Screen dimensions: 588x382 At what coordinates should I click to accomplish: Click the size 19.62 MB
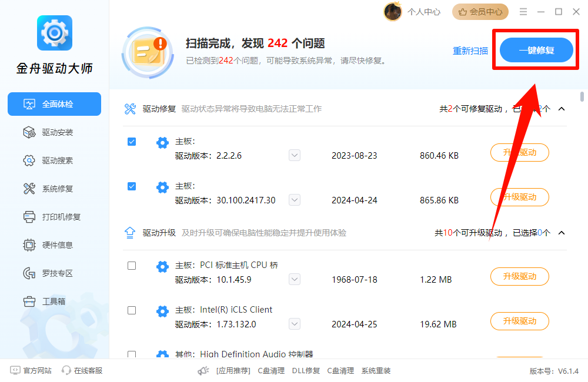tap(438, 324)
